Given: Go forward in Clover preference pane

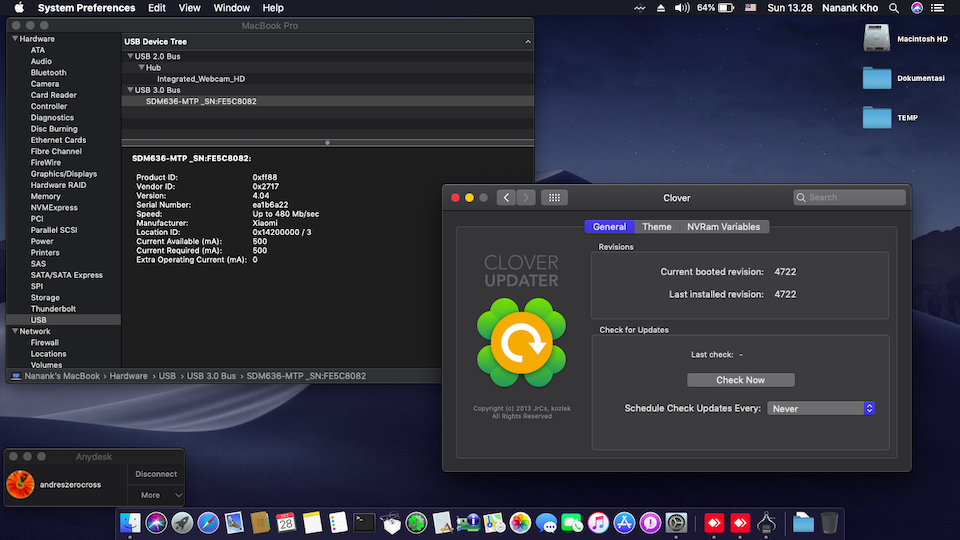Looking at the screenshot, I should tap(526, 198).
